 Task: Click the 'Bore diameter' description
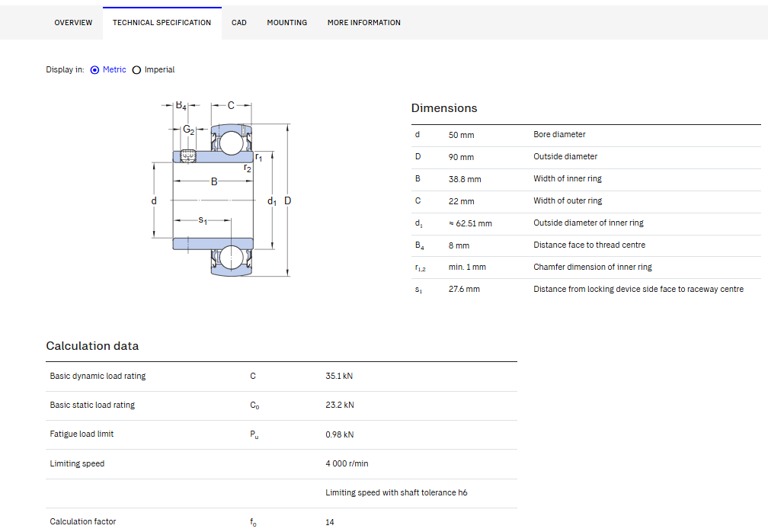click(559, 134)
